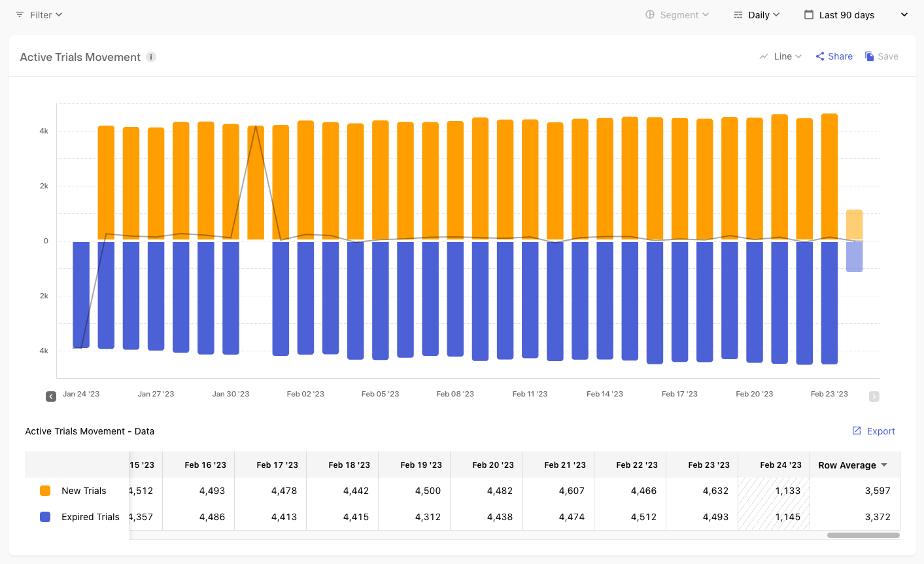This screenshot has height=564, width=924.
Task: Click the Share icon button
Action: [820, 56]
